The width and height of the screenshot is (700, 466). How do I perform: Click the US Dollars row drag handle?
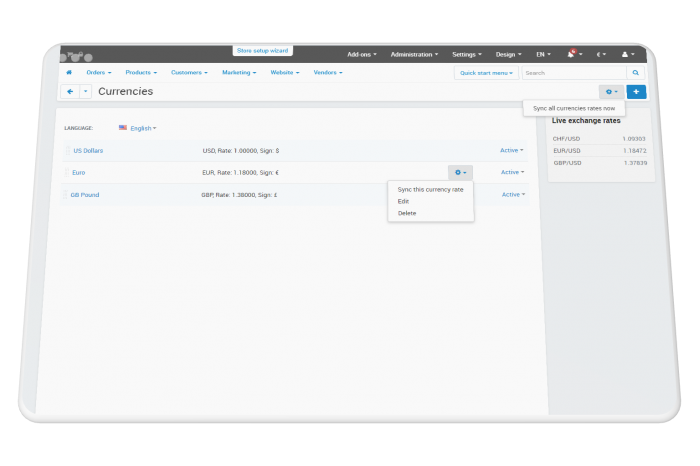(68, 151)
